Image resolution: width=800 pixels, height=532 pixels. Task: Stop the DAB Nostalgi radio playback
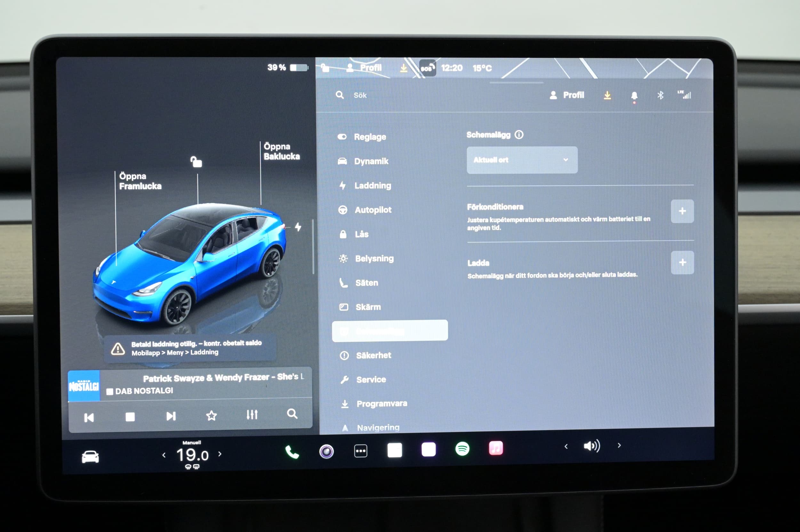130,417
